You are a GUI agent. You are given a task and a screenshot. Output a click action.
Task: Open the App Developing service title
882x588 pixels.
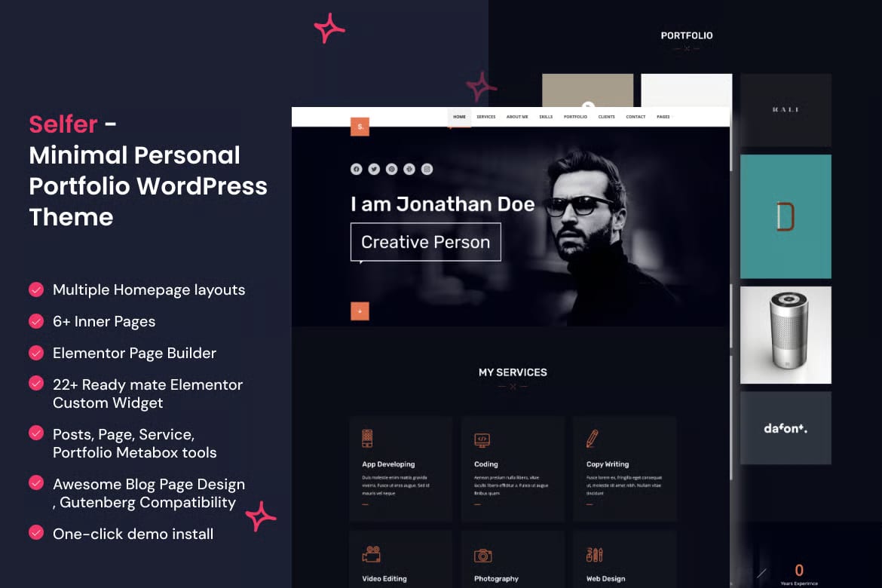coord(388,464)
